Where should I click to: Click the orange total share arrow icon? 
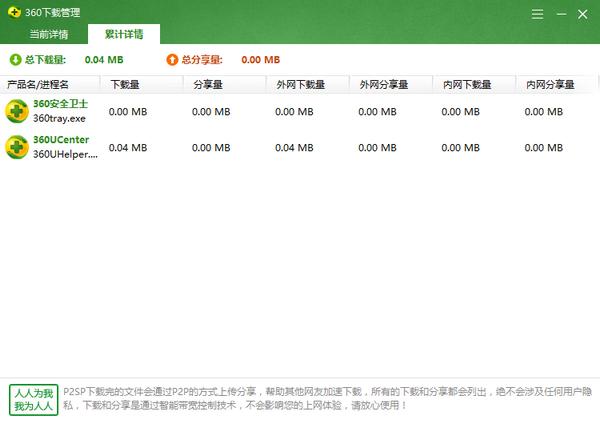pos(172,60)
